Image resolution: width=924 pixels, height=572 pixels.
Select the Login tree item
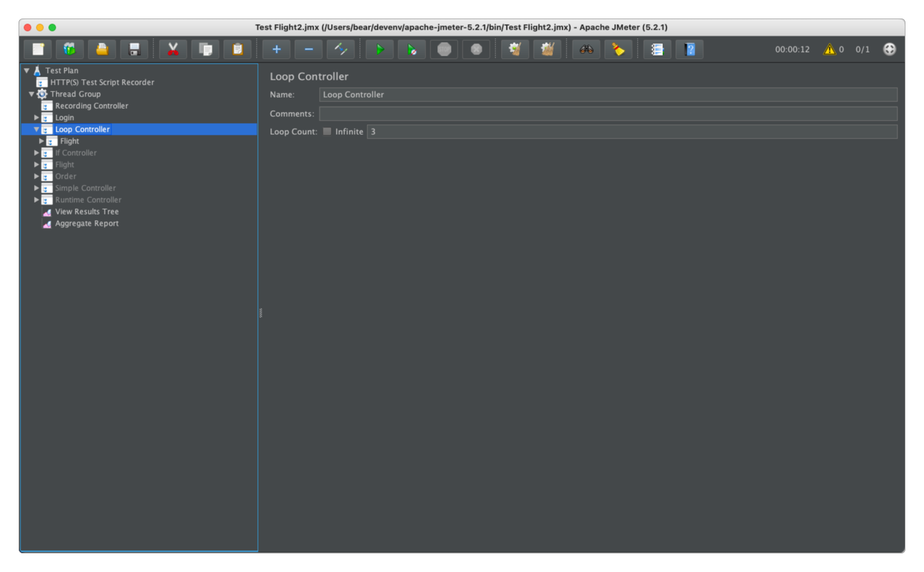click(x=64, y=117)
